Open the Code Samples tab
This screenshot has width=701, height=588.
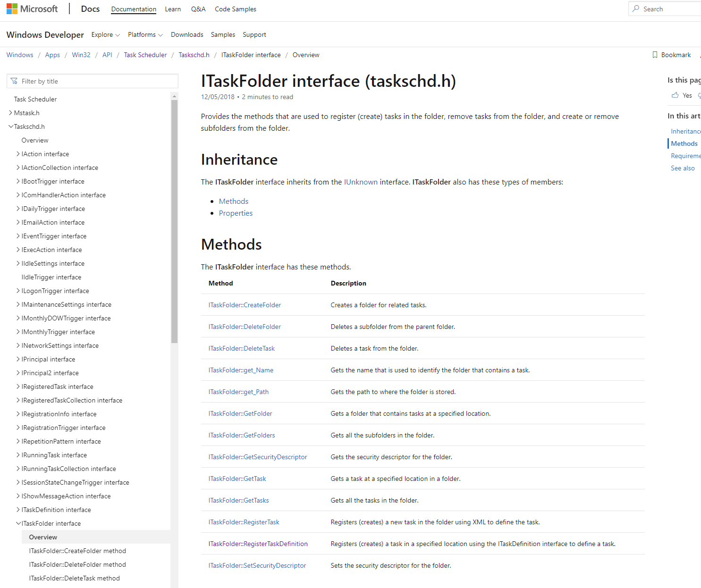click(x=236, y=9)
